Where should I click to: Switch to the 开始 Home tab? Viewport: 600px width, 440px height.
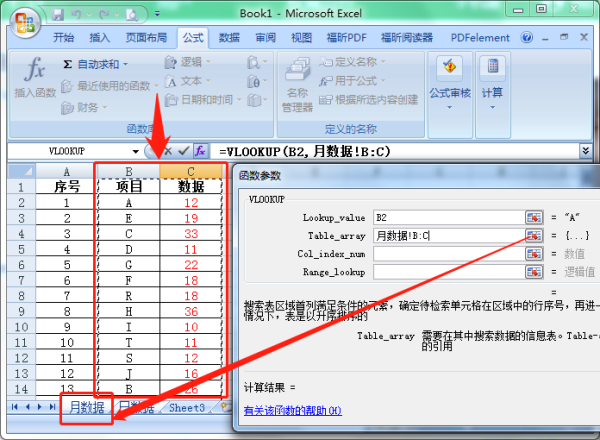pos(64,37)
